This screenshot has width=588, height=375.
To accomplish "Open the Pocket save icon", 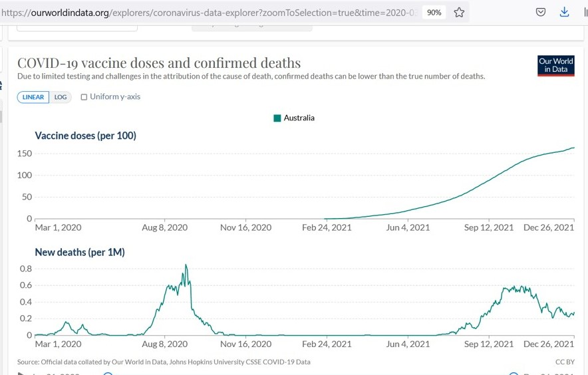I will pos(541,12).
